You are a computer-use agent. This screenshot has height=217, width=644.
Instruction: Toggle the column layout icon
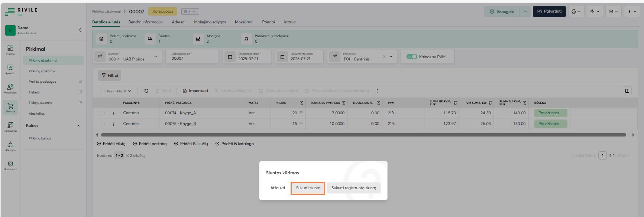coord(627,91)
